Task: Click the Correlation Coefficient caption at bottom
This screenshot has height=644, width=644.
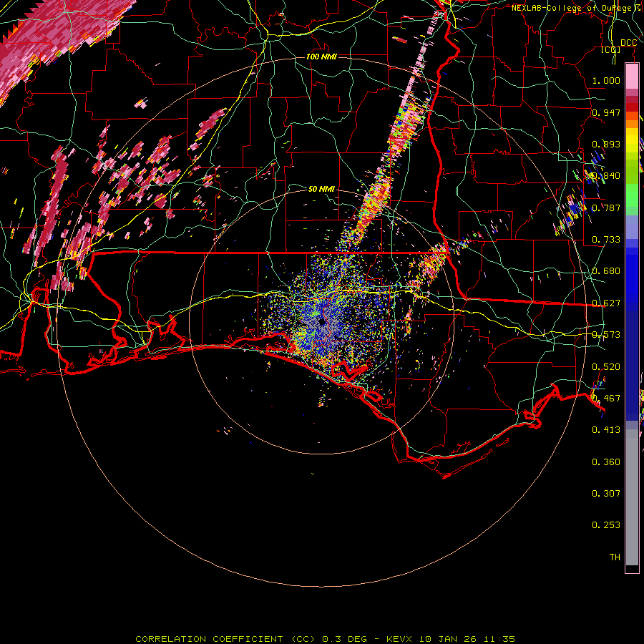Action: [326, 639]
